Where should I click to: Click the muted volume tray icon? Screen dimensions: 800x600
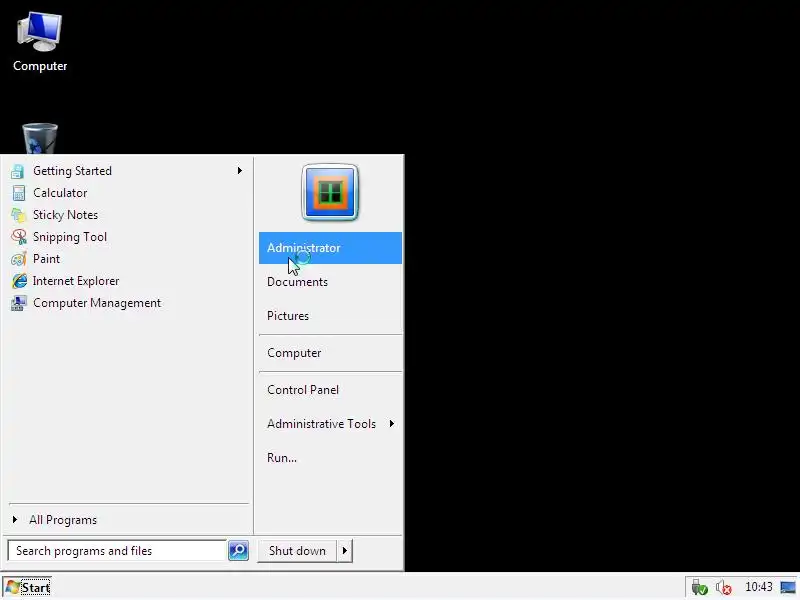pyautogui.click(x=723, y=587)
